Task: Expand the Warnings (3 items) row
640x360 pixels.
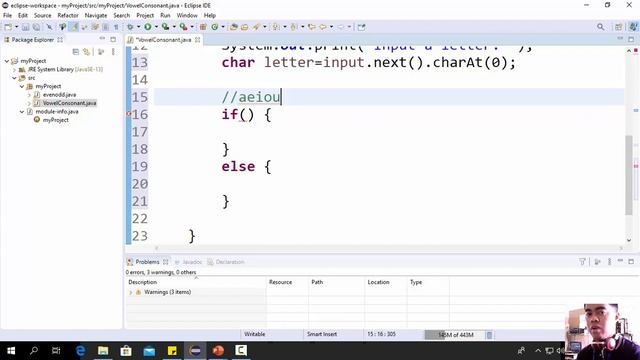Action: click(x=131, y=292)
